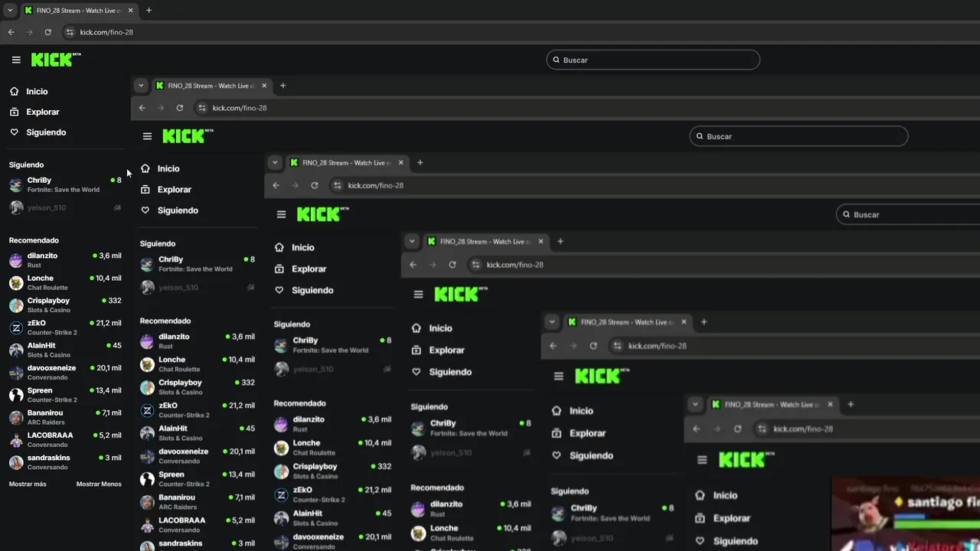The image size is (980, 551).
Task: Click the hamburger menu in the third-level mirrored Kick page
Action: pos(281,214)
